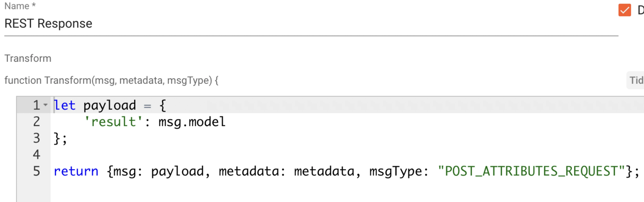Select line number 5 in the gutter
This screenshot has width=644, height=202.
click(x=36, y=171)
